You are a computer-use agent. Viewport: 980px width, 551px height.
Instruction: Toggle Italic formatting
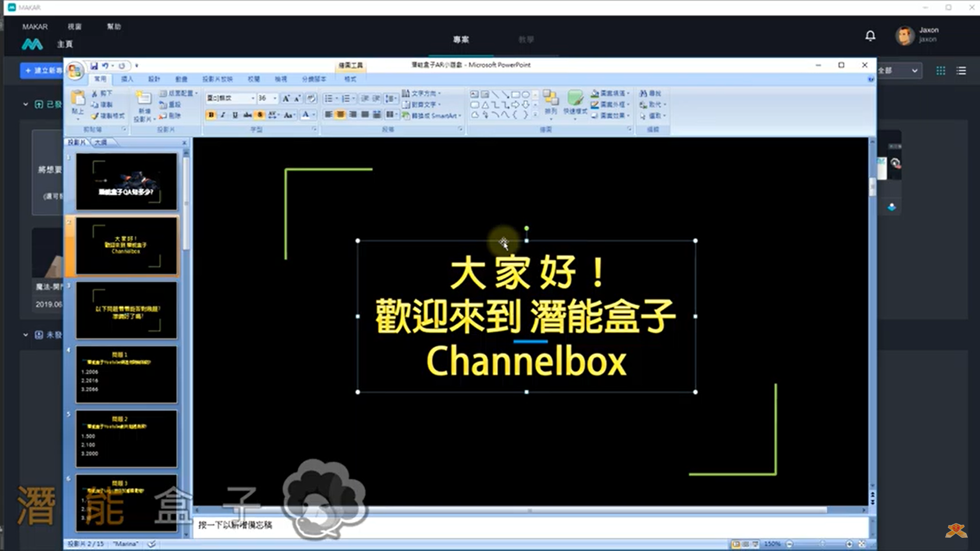[223, 115]
